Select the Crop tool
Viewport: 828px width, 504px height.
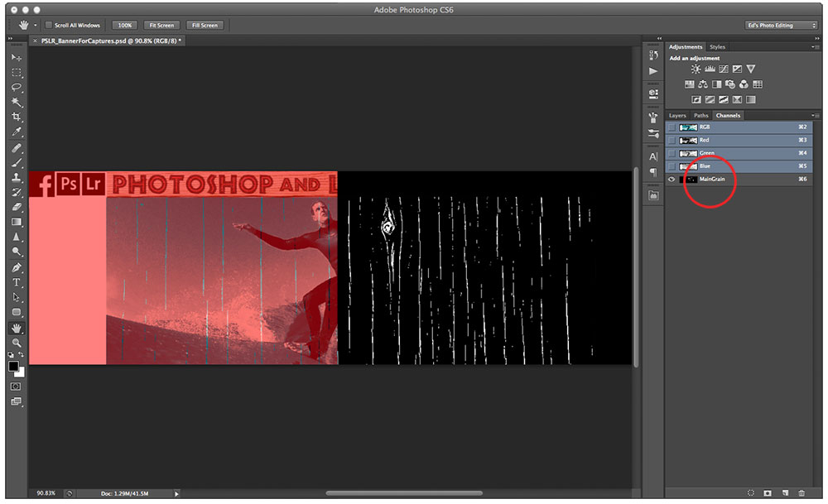(17, 117)
